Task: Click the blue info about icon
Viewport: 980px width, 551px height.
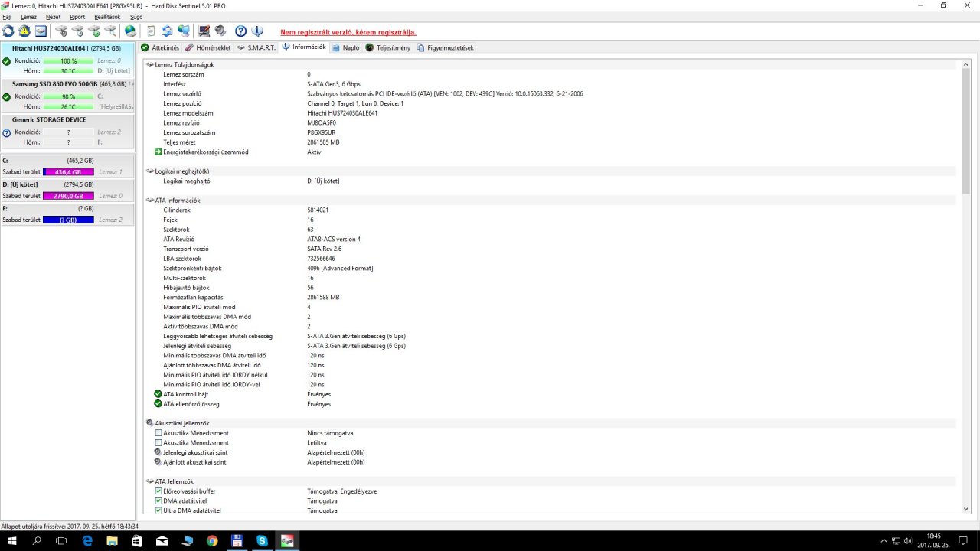Action: click(x=257, y=31)
